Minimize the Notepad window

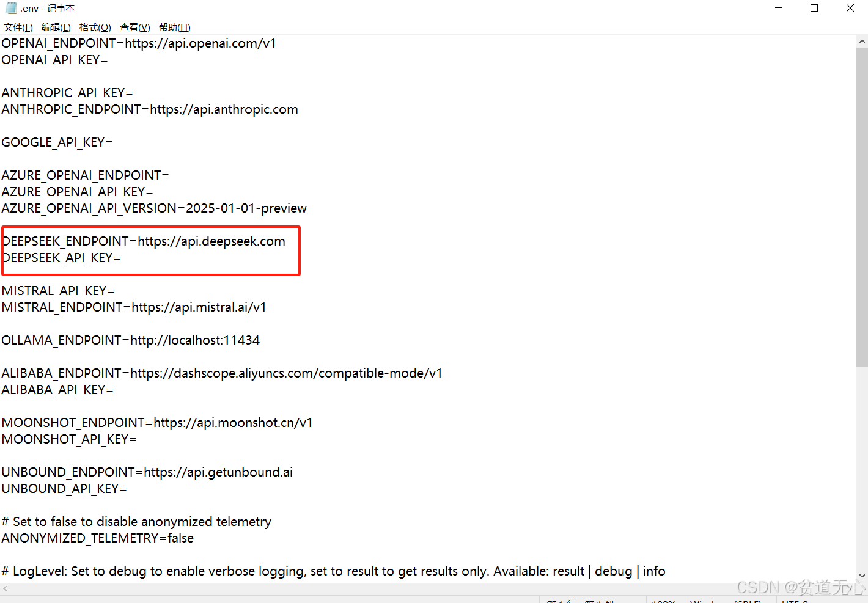(x=779, y=8)
